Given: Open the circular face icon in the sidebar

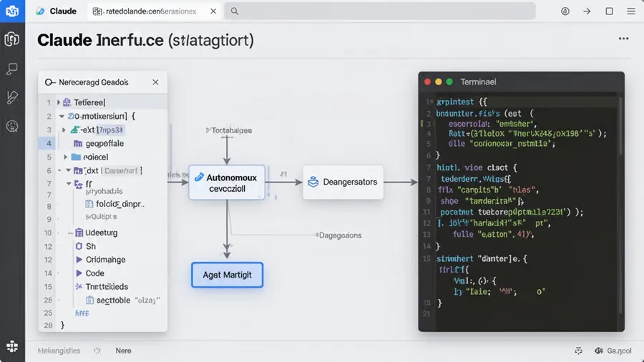Looking at the screenshot, I should (x=12, y=127).
